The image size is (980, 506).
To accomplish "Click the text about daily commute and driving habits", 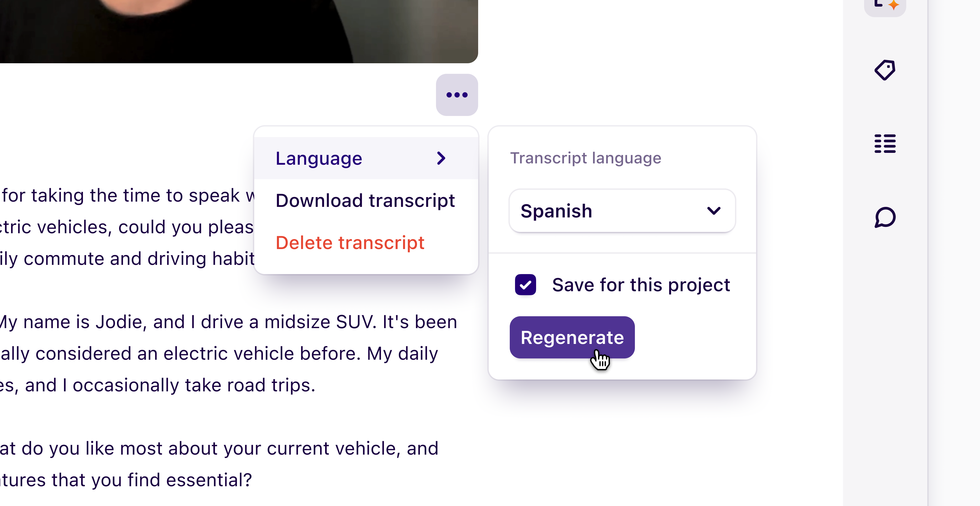I will pyautogui.click(x=129, y=258).
